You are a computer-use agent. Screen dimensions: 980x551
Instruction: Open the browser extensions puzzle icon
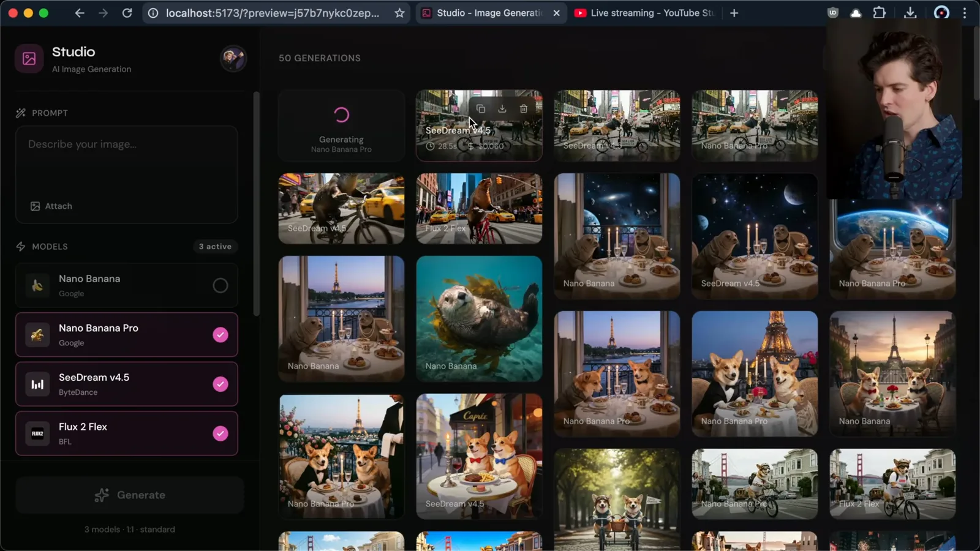[880, 13]
